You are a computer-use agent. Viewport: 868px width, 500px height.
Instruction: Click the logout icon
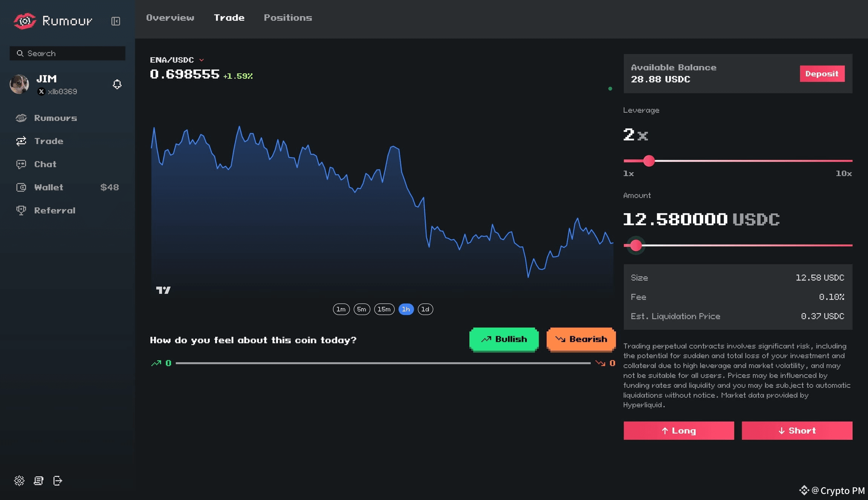(58, 481)
